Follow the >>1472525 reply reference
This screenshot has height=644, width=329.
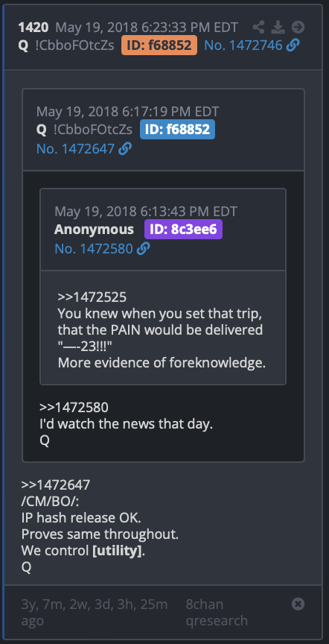click(x=92, y=297)
